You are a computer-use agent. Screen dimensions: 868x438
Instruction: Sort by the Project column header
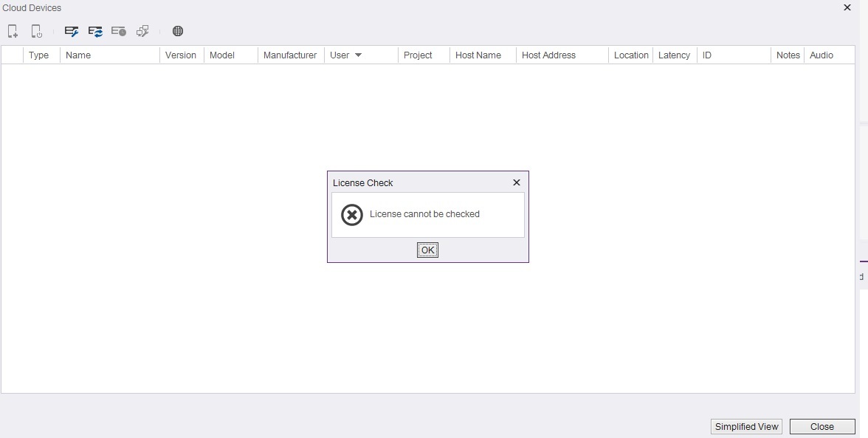418,55
